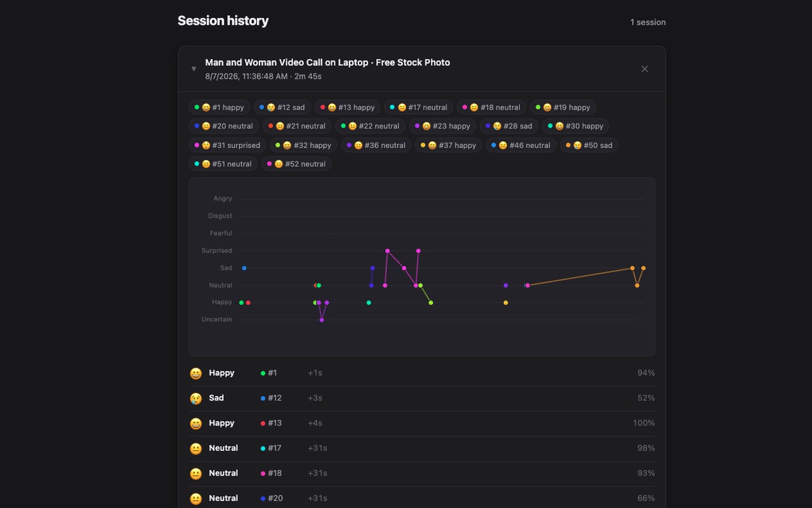Click the crying emoji in the Sad #12 row

tap(196, 398)
